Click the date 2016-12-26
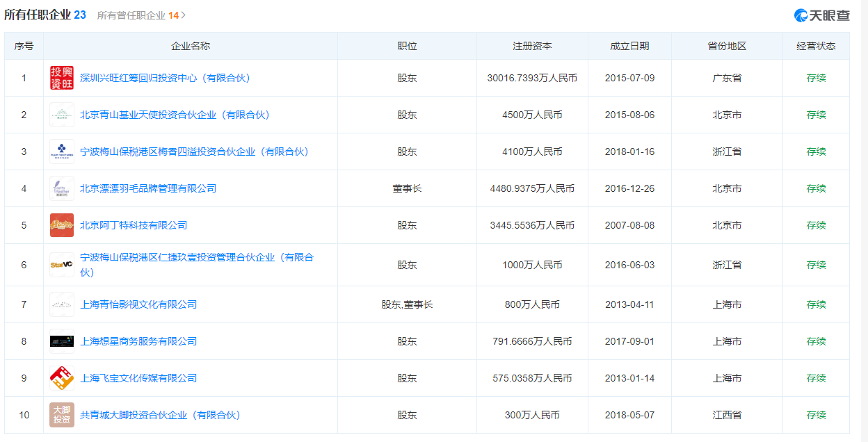The width and height of the screenshot is (868, 442). 629,188
